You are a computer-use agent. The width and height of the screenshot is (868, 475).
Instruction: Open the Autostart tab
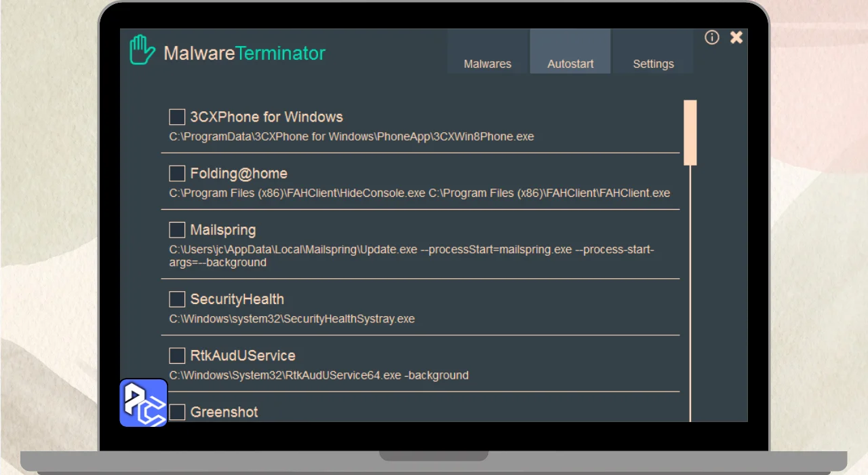[570, 52]
